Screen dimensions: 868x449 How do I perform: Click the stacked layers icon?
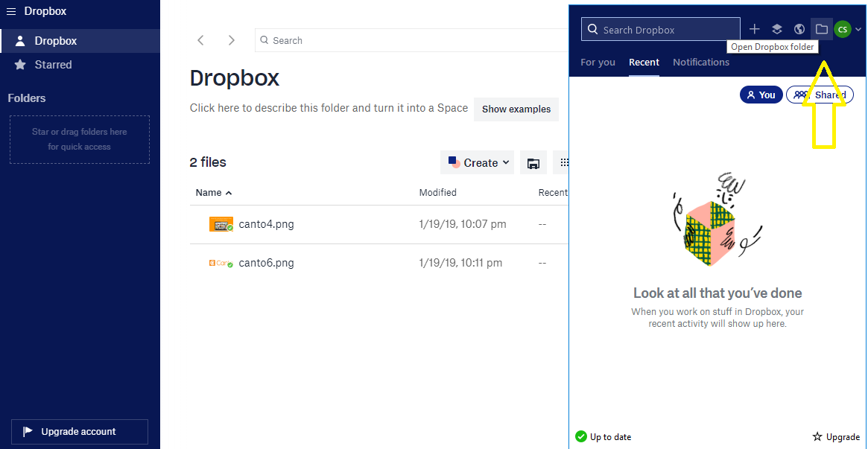(776, 29)
